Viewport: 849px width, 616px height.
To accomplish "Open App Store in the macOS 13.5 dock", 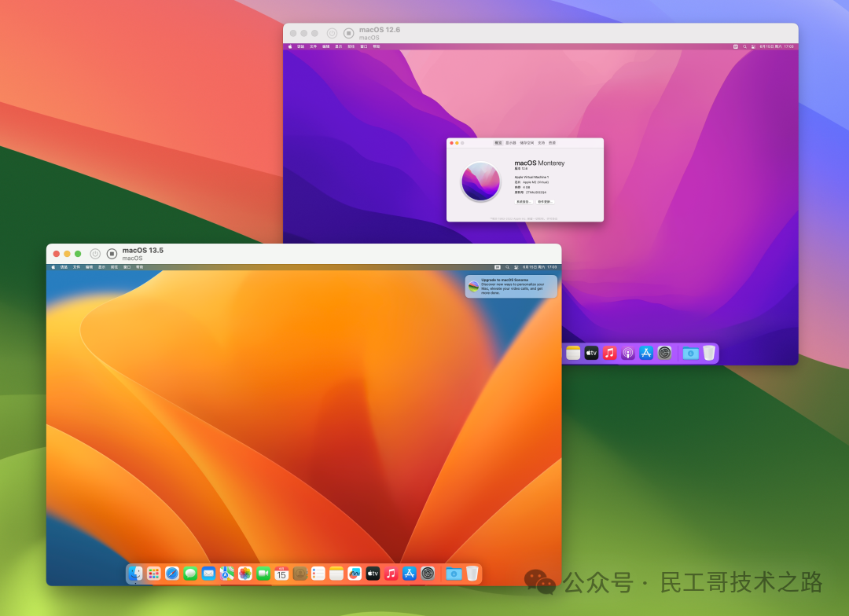I will click(x=410, y=574).
